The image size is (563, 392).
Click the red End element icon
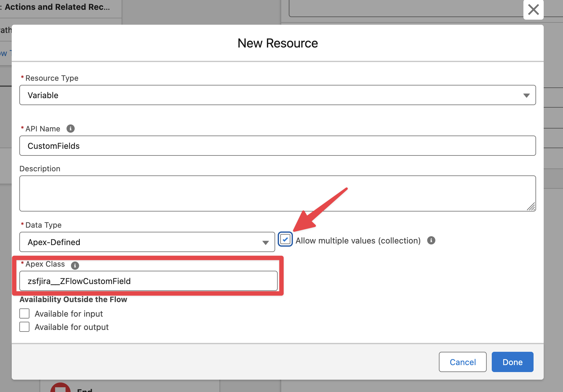click(x=60, y=389)
